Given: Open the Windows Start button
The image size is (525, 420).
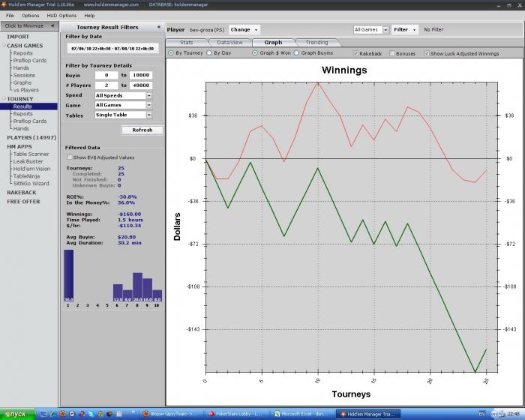Looking at the screenshot, I should [x=16, y=414].
